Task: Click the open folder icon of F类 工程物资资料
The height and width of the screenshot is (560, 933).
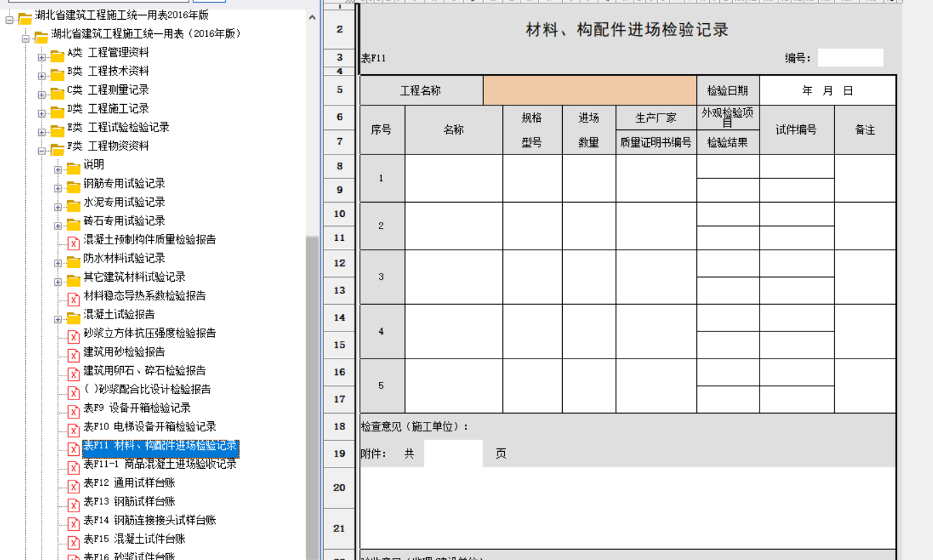Action: click(x=57, y=150)
